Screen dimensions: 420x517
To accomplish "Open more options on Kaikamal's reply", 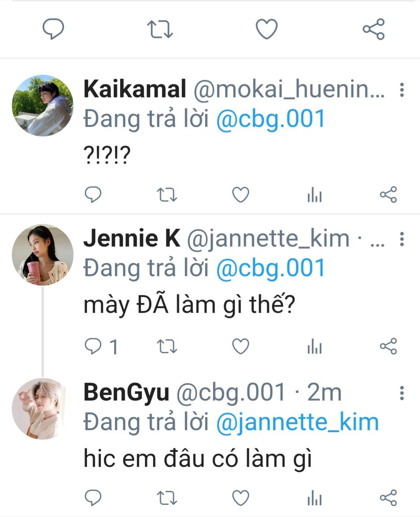I will click(x=402, y=90).
